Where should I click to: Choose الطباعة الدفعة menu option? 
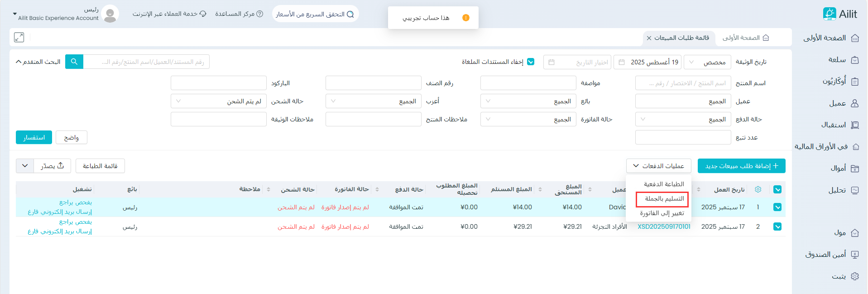pyautogui.click(x=663, y=184)
